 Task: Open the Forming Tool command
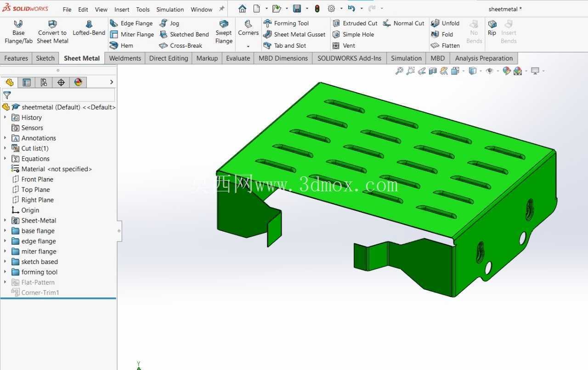point(286,23)
